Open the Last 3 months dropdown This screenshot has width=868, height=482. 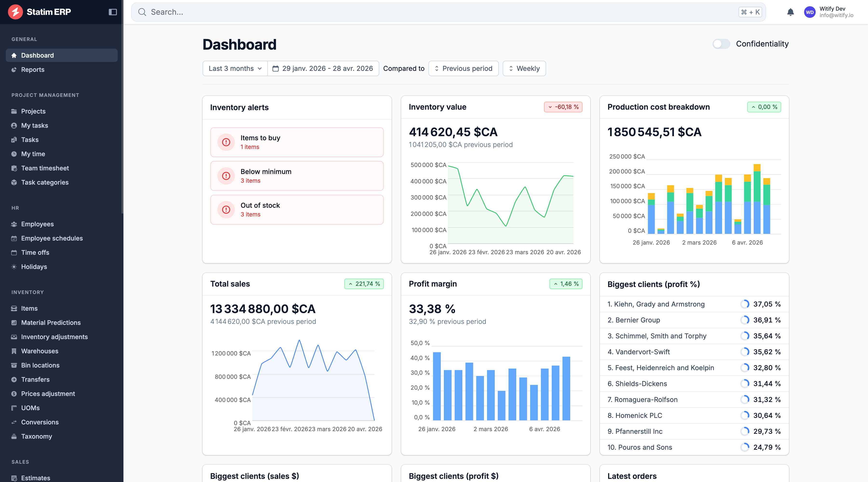click(235, 68)
